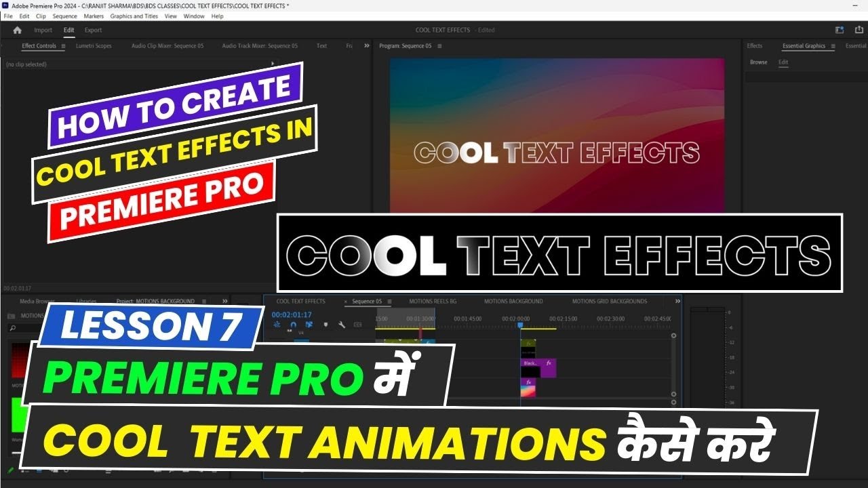Select the Effect Controls tab
This screenshot has width=868, height=488.
[x=39, y=46]
